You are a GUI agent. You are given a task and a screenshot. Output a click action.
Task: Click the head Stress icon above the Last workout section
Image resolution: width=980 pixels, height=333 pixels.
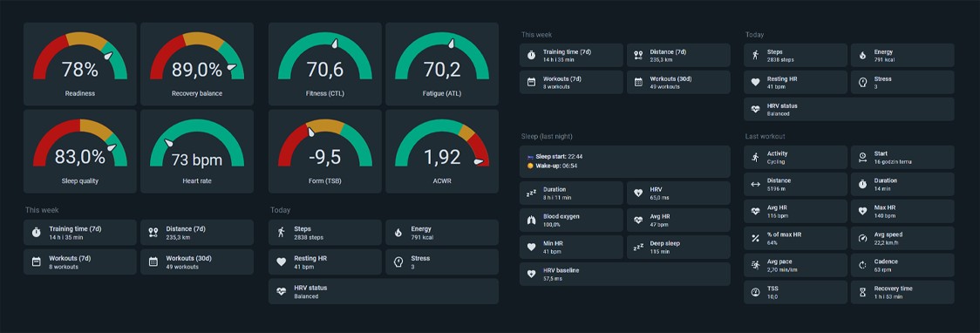pyautogui.click(x=862, y=83)
